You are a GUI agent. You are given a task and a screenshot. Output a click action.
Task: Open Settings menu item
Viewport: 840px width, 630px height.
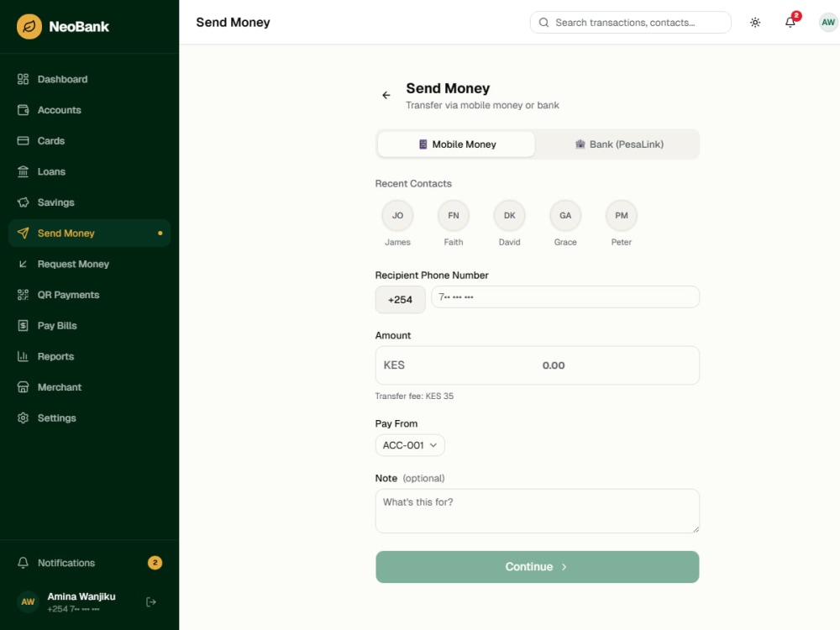click(90, 417)
